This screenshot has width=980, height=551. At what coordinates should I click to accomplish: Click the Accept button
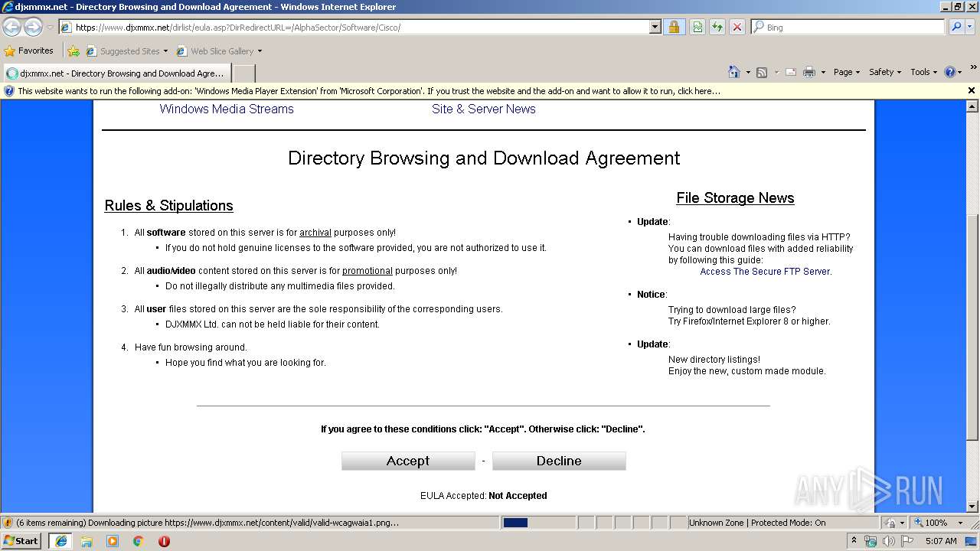tap(408, 461)
